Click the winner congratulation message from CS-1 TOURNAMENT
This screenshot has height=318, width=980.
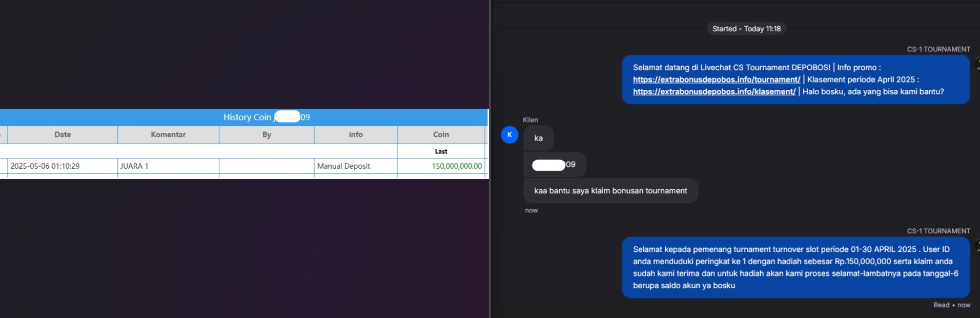pyautogui.click(x=796, y=267)
